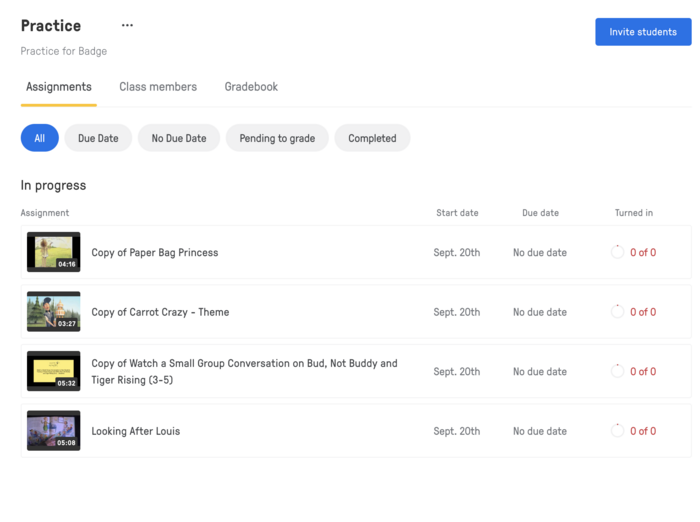Switch to the Gradebook tab
The width and height of the screenshot is (700, 522).
251,87
